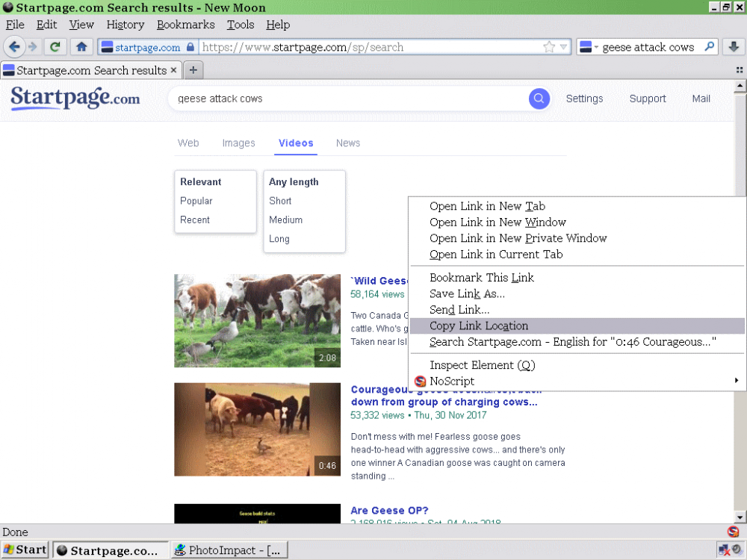This screenshot has height=560, width=747.
Task: Open a new tab with plus button
Action: pos(193,70)
